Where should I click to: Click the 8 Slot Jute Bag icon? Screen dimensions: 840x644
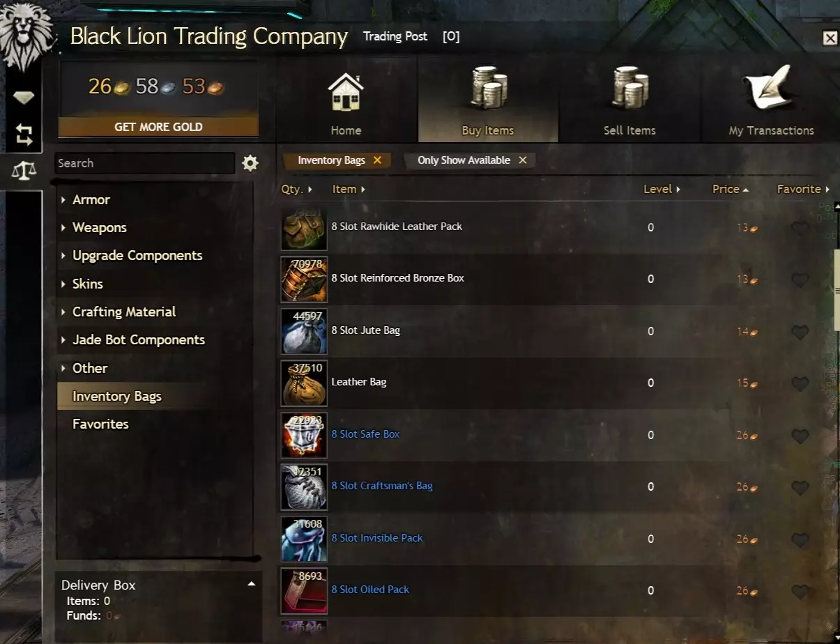[x=304, y=331]
